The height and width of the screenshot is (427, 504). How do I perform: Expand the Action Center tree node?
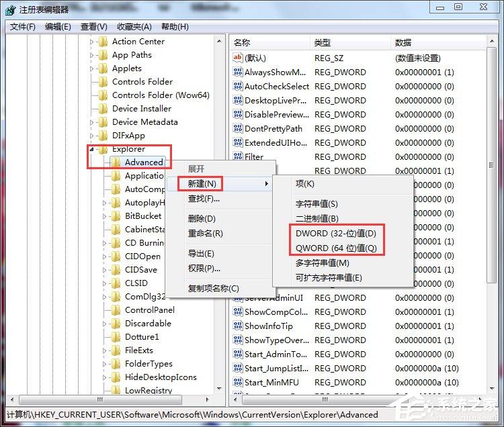click(x=91, y=42)
